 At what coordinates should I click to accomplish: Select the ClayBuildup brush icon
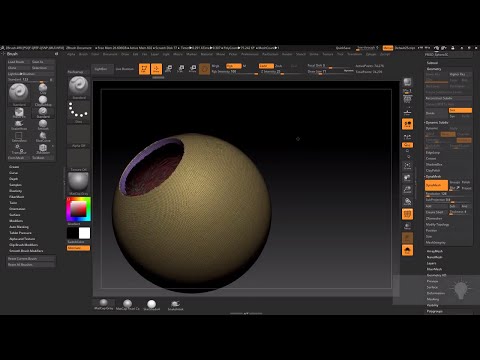click(43, 101)
